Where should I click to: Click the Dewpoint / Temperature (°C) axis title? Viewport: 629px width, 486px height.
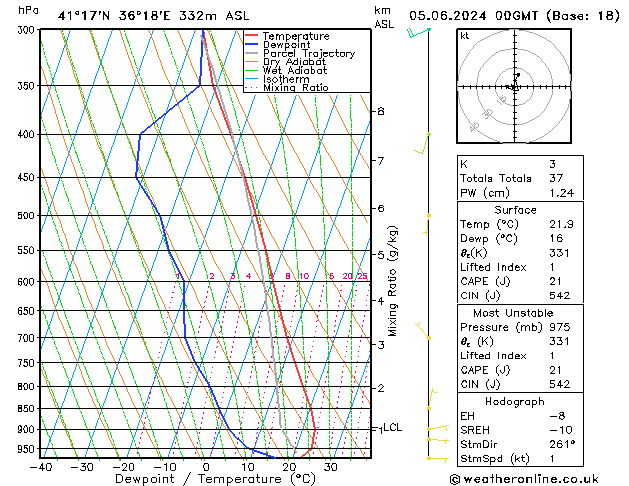coord(215,479)
